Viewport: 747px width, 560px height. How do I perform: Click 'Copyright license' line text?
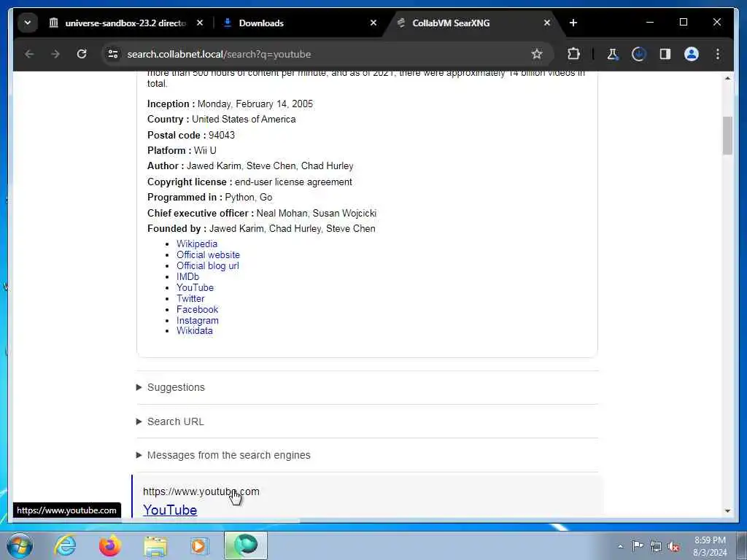[x=249, y=182]
